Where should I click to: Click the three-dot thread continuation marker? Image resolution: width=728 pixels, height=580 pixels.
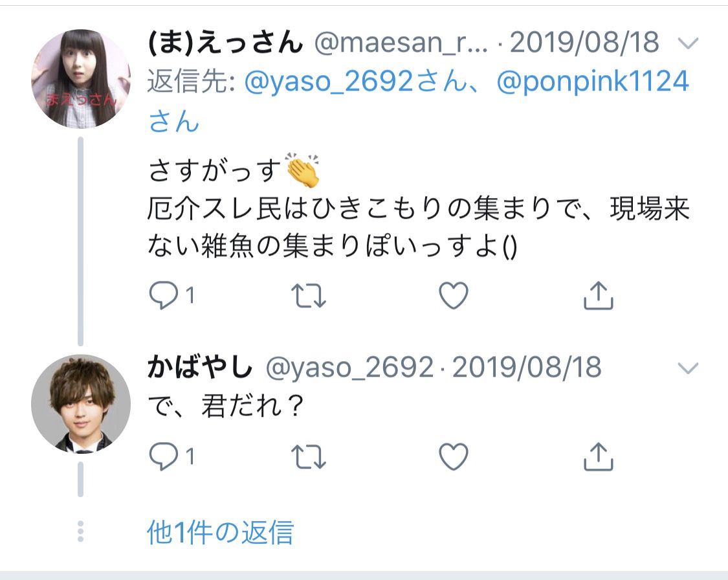pyautogui.click(x=80, y=531)
